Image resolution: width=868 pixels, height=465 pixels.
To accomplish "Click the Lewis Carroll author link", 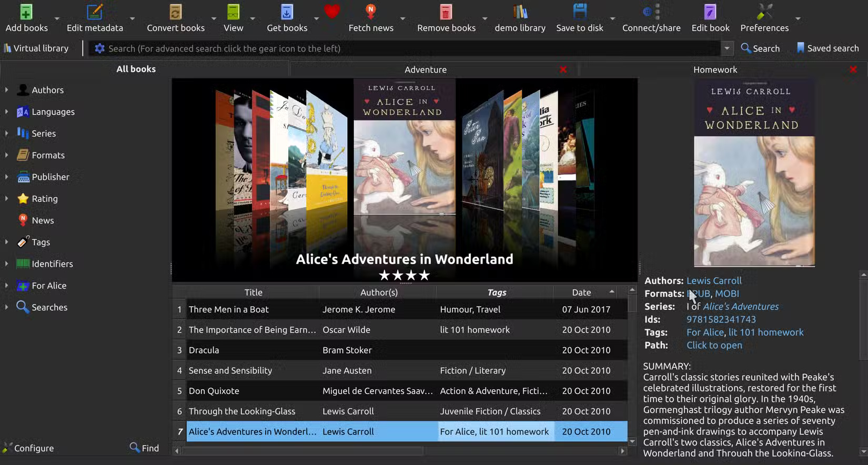I will click(713, 281).
